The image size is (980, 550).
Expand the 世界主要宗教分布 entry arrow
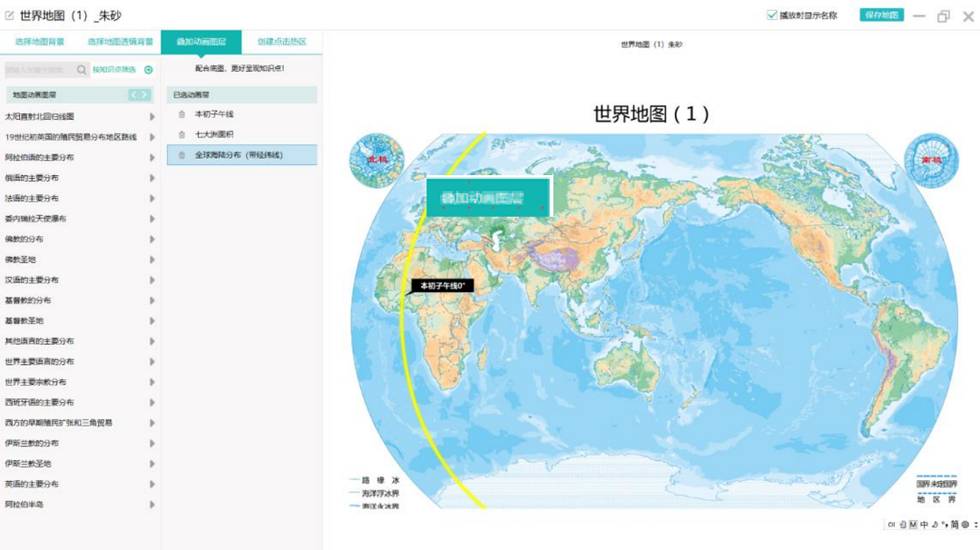[x=152, y=382]
